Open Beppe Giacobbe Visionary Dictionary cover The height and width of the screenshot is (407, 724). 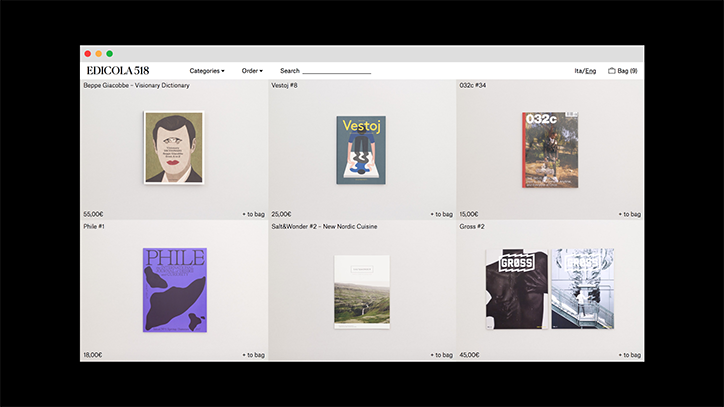pos(174,147)
